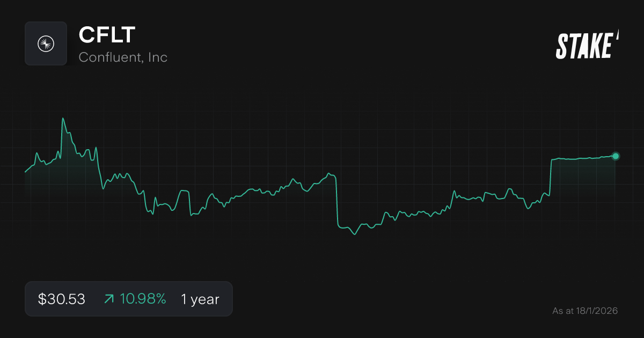Click the green upward trend arrow
644x338 pixels.
pyautogui.click(x=109, y=299)
